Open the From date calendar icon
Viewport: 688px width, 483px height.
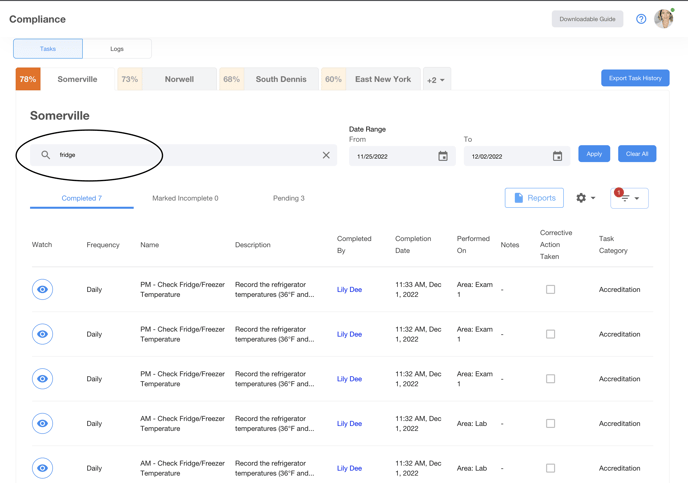(443, 156)
